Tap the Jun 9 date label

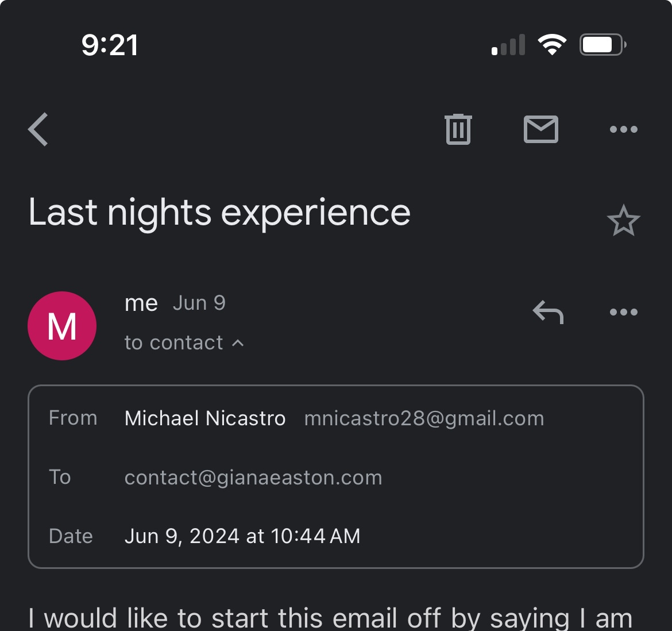(x=199, y=303)
